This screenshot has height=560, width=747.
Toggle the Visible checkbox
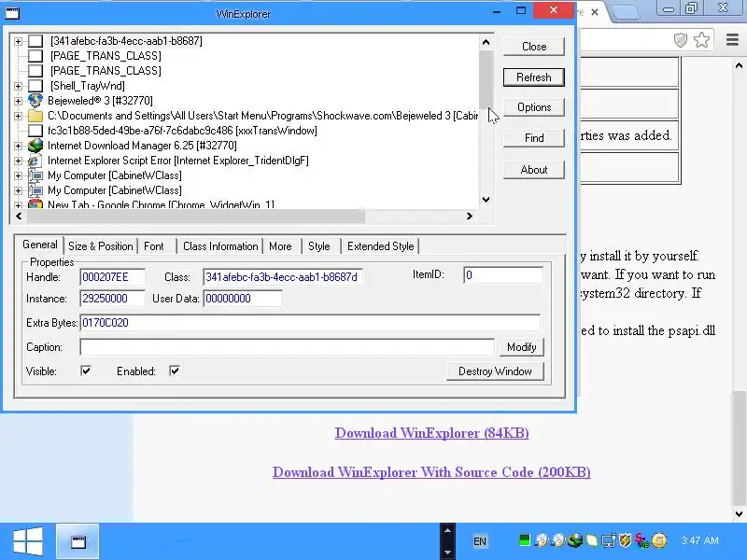[x=86, y=371]
